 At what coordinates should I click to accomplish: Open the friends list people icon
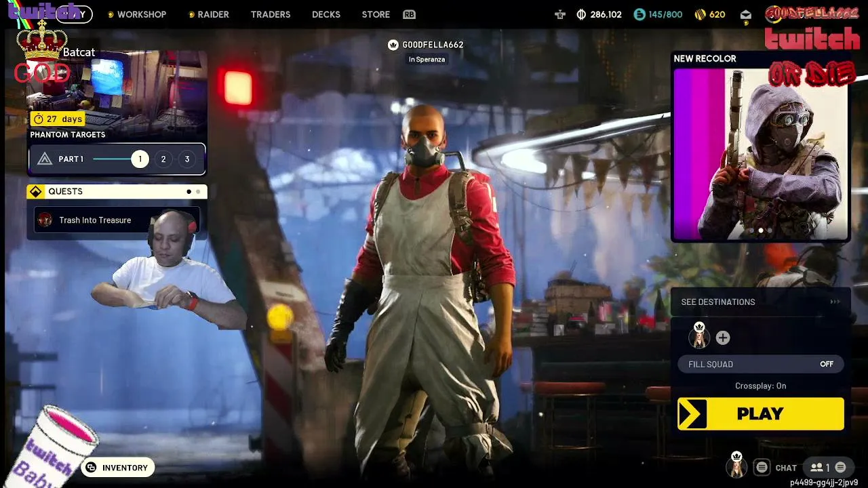816,468
